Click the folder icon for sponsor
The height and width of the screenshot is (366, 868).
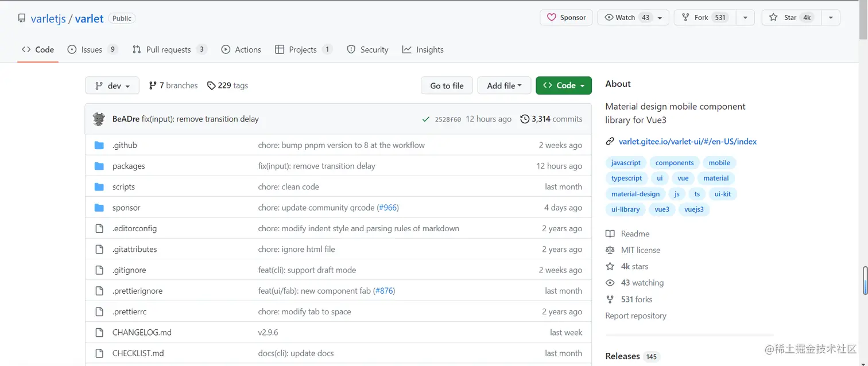99,208
